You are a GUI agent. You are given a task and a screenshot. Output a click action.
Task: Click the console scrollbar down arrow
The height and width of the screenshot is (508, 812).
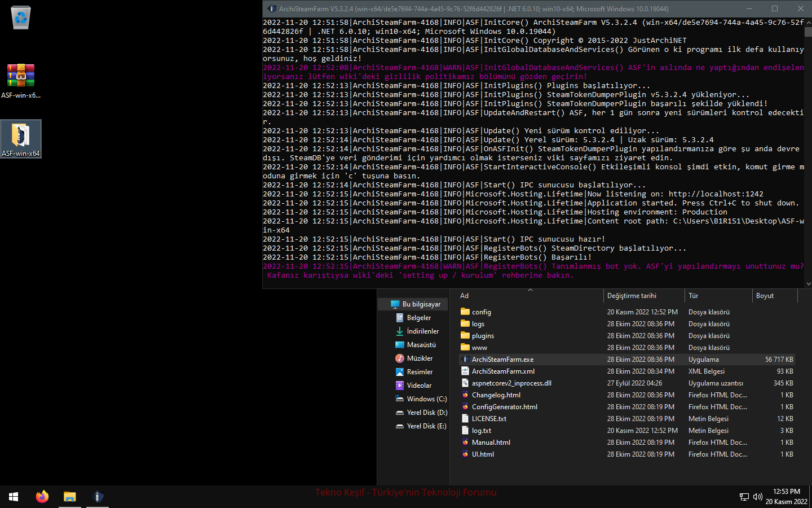click(808, 284)
